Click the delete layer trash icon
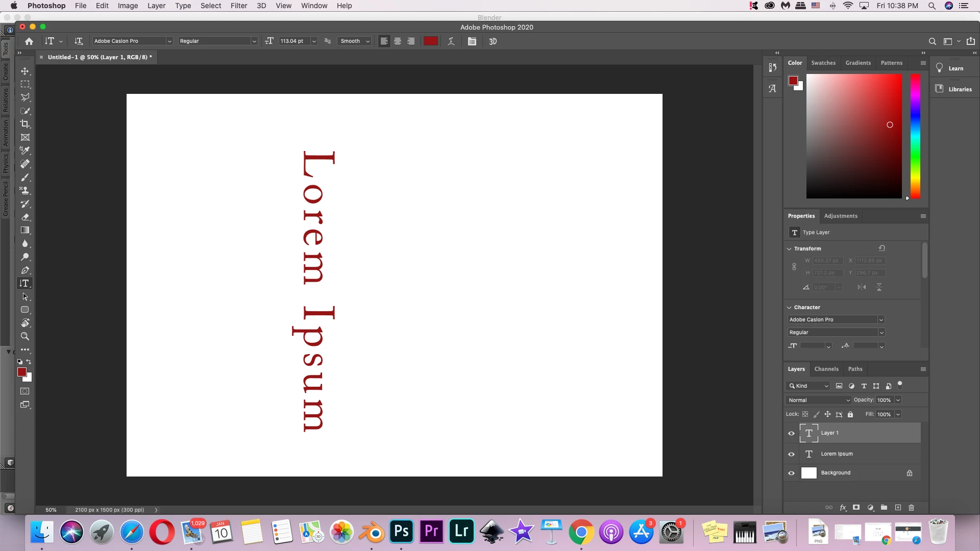The image size is (980, 551). click(x=912, y=508)
